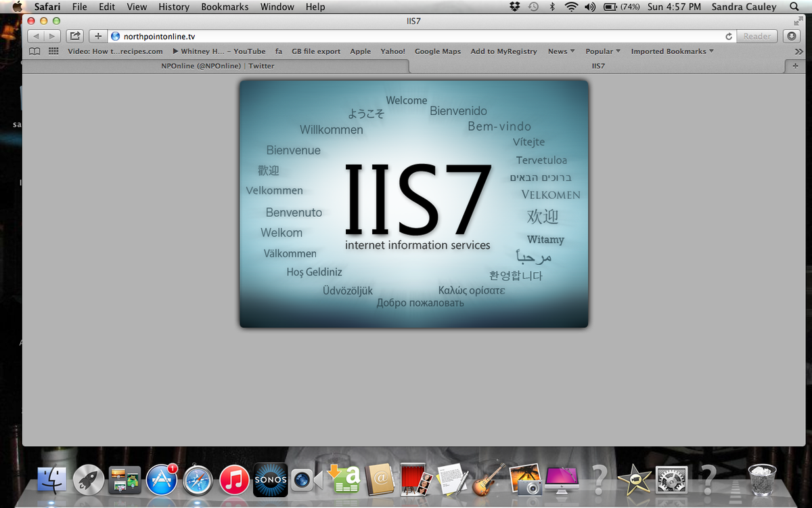Viewport: 812px width, 508px height.
Task: Click the Add to MyRegistry bookmark
Action: point(503,51)
